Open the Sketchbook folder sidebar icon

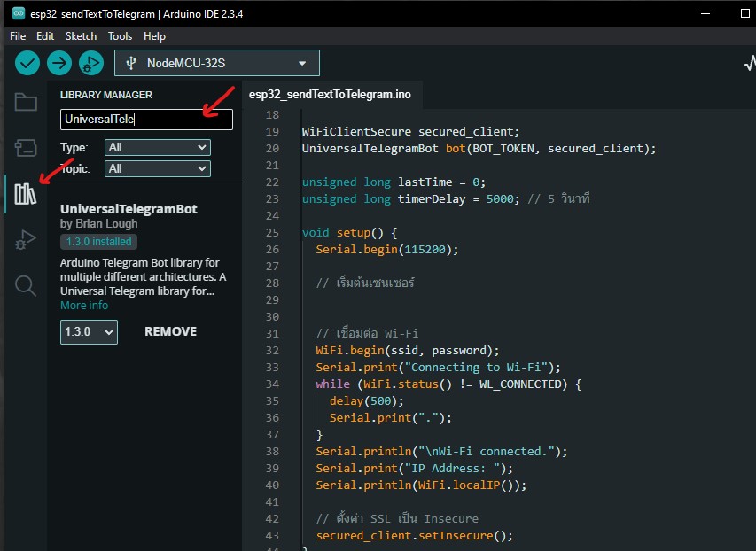click(26, 102)
